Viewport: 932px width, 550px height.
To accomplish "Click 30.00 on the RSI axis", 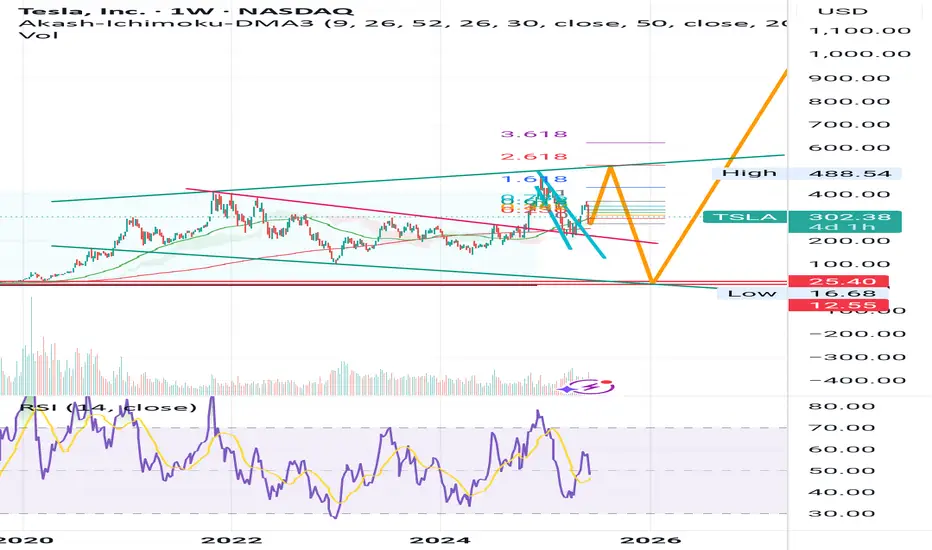I will [842, 514].
